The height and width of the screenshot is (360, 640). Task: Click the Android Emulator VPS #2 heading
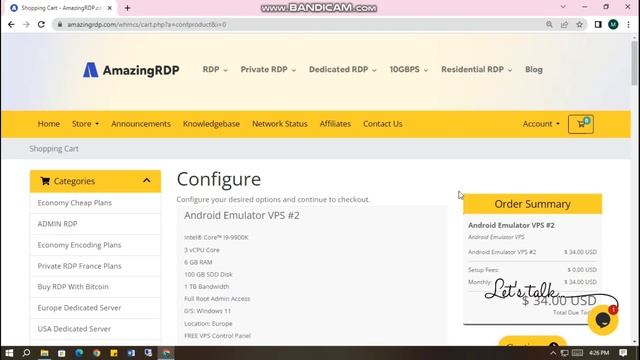tap(242, 216)
